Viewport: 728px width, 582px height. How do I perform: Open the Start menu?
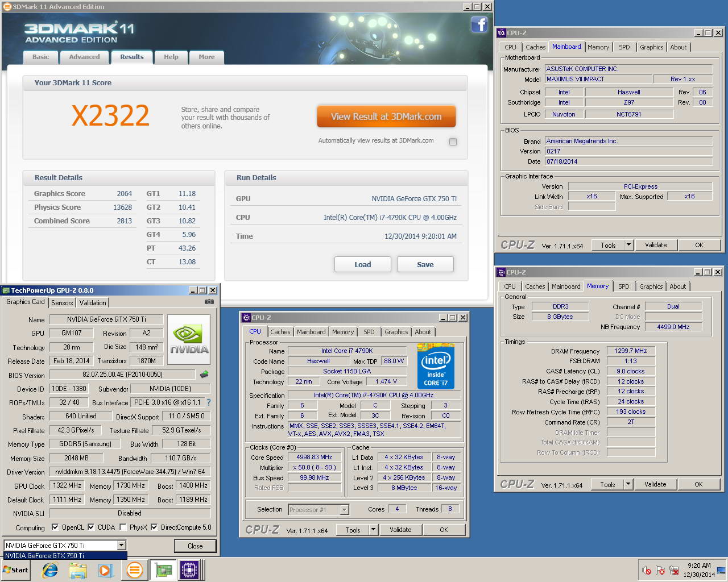15,570
